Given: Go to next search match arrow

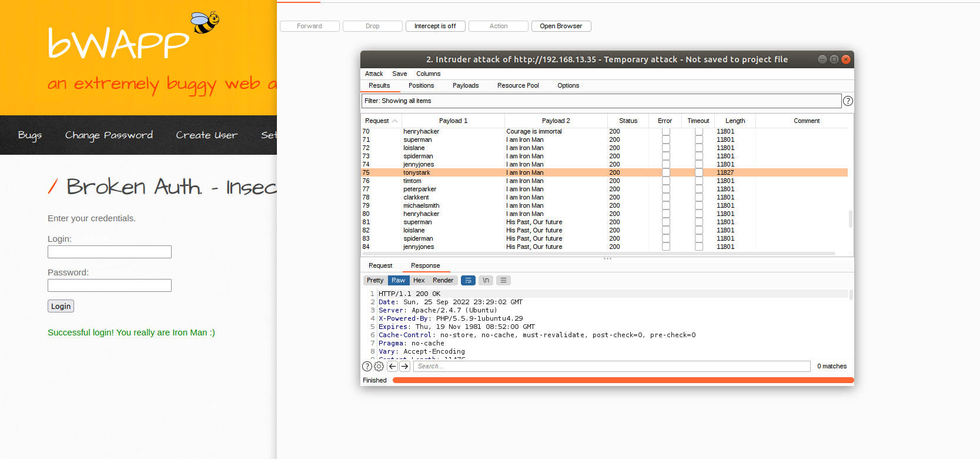Looking at the screenshot, I should 404,367.
